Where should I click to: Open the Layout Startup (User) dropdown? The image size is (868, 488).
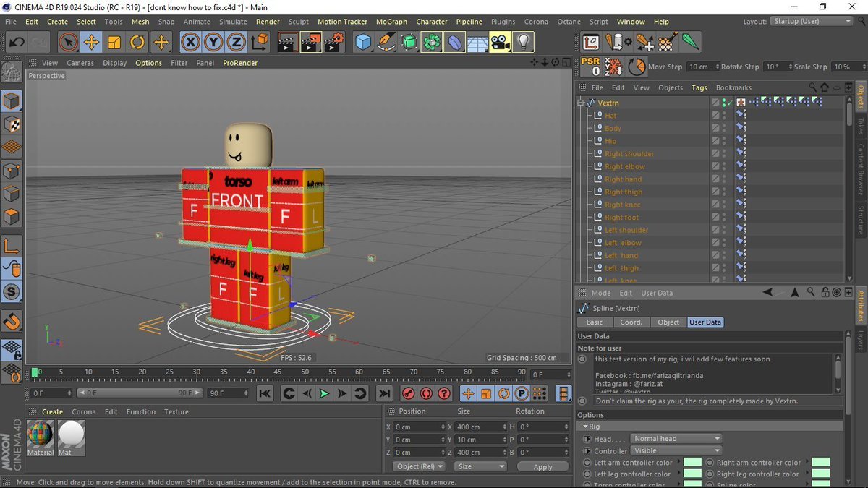tap(812, 21)
